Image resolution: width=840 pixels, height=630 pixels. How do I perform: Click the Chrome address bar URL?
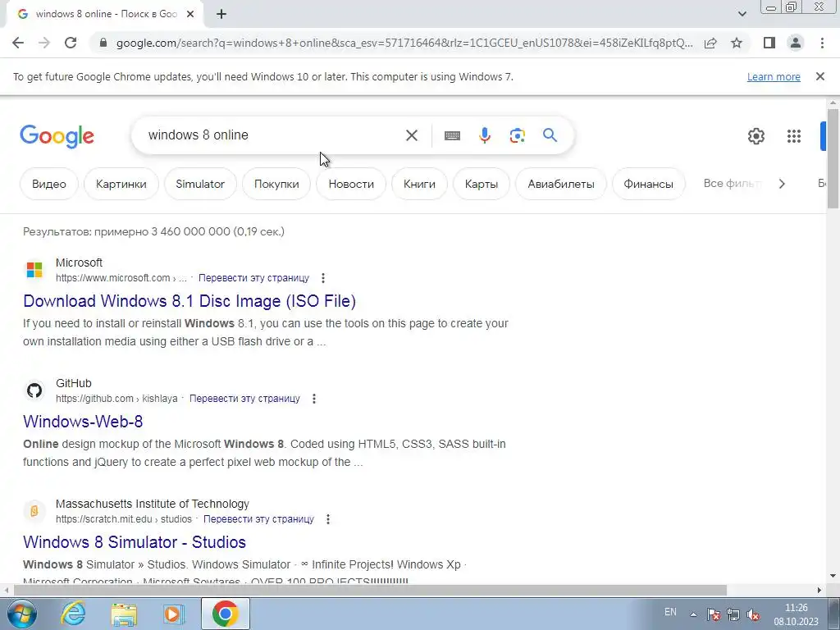pyautogui.click(x=404, y=43)
